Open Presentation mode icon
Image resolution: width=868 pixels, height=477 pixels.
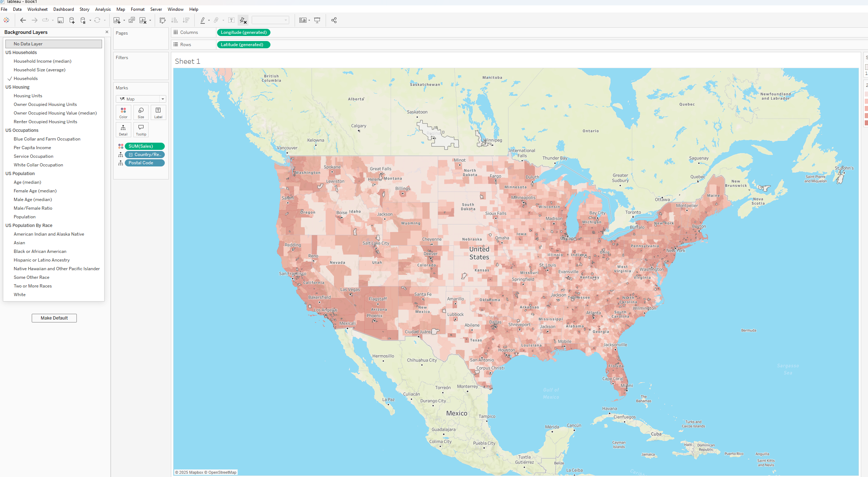point(317,21)
